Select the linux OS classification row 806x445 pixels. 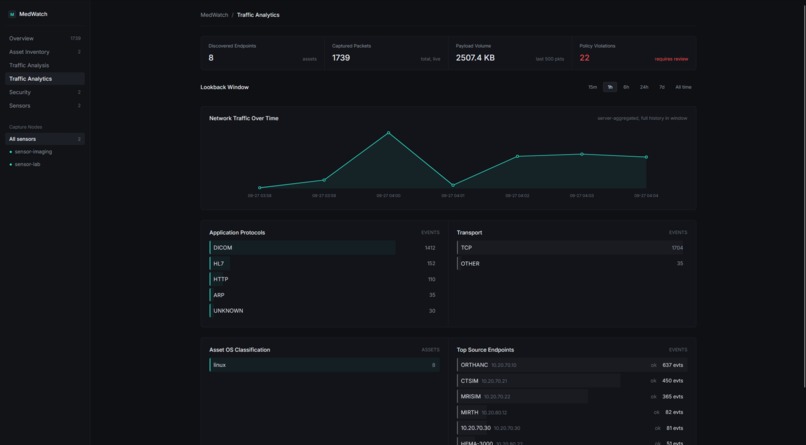[x=324, y=365]
